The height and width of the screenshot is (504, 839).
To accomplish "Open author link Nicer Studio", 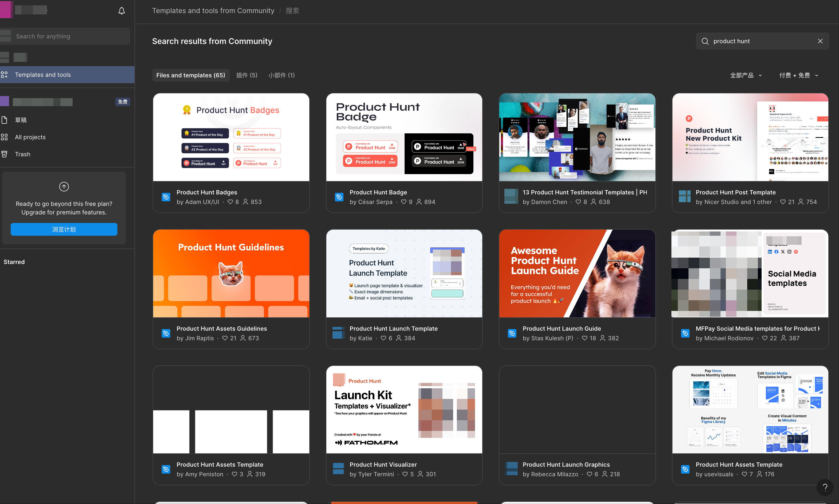I will [x=721, y=202].
